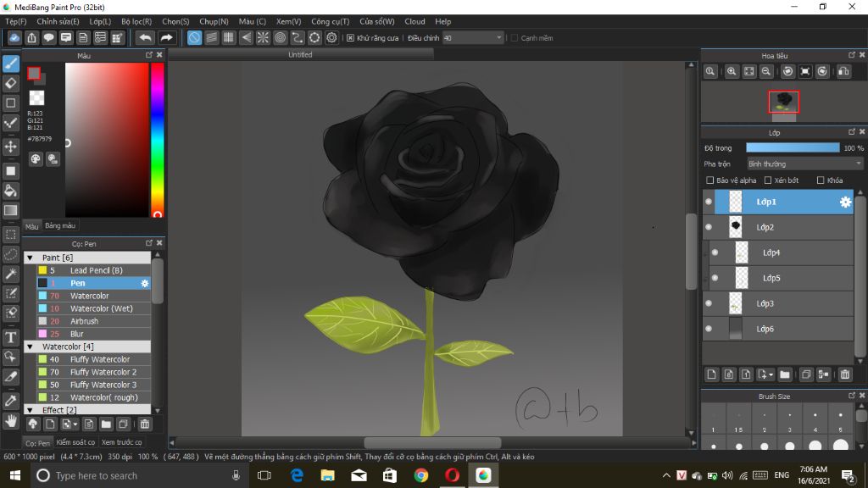Screen dimensions: 868x488
Task: Hide the Lớp2 layer visibility dot
Action: [x=709, y=227]
